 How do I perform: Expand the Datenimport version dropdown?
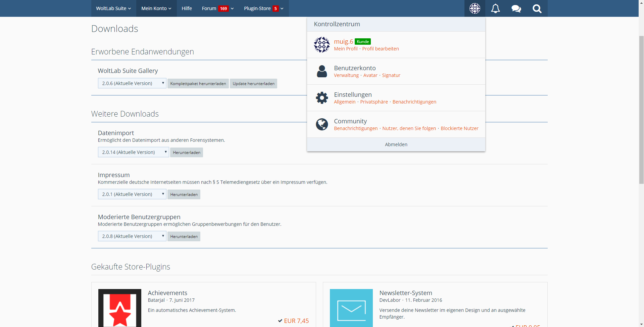(133, 152)
